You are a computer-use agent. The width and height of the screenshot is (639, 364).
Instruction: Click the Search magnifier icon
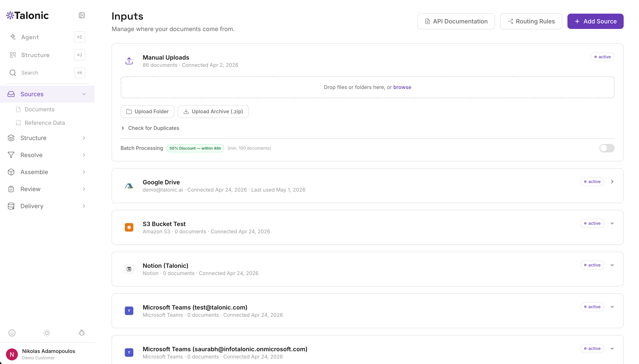pos(13,73)
